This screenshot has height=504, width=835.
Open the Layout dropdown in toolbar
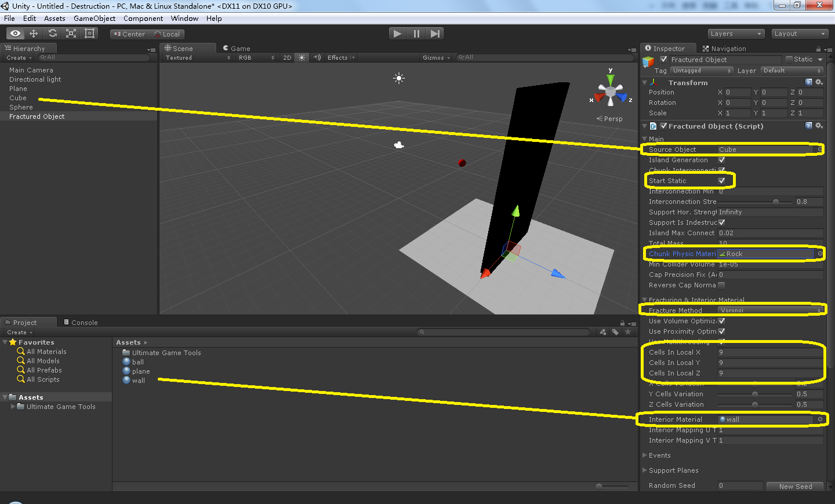point(799,34)
